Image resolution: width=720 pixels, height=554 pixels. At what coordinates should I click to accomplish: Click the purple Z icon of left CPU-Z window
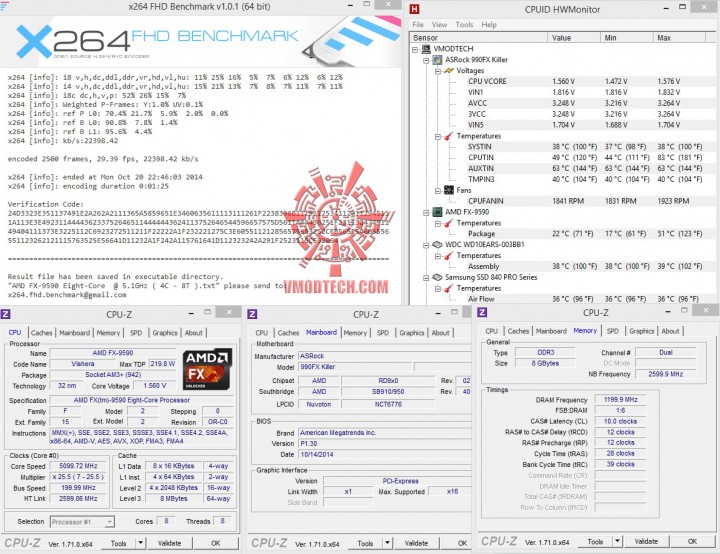[6, 314]
